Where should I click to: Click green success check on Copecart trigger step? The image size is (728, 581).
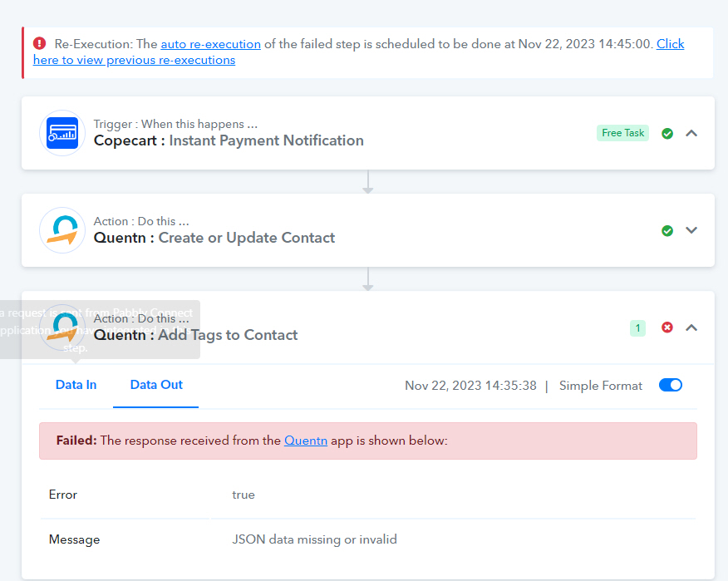pyautogui.click(x=667, y=134)
